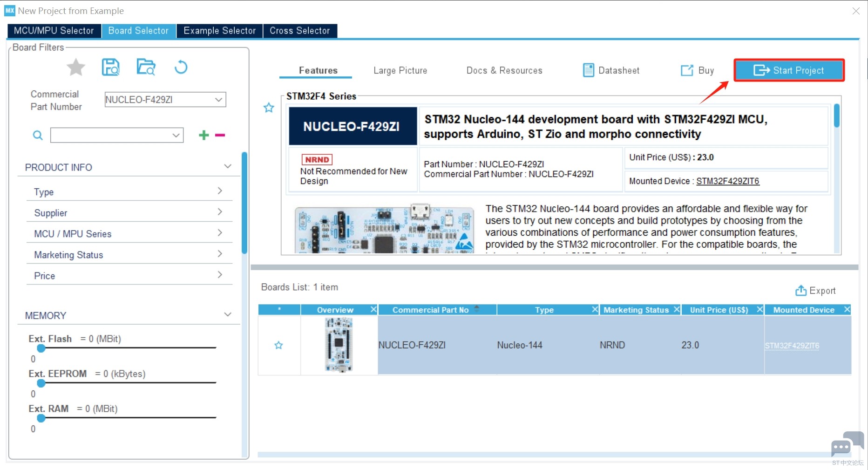Favorite the NUCLEO-F429ZI board in details panel

[x=269, y=108]
